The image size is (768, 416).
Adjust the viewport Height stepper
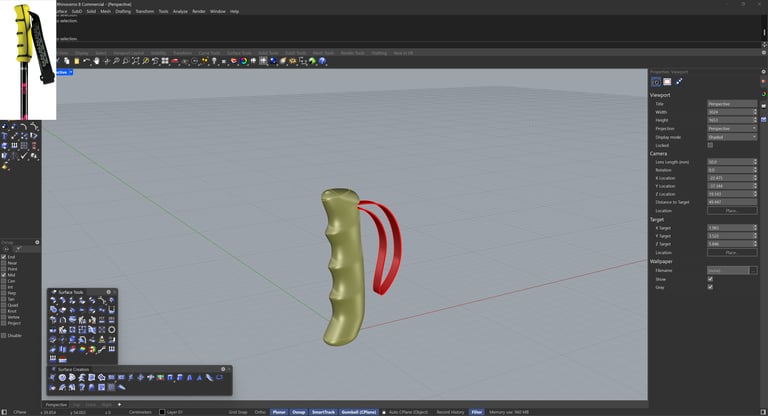(x=755, y=120)
